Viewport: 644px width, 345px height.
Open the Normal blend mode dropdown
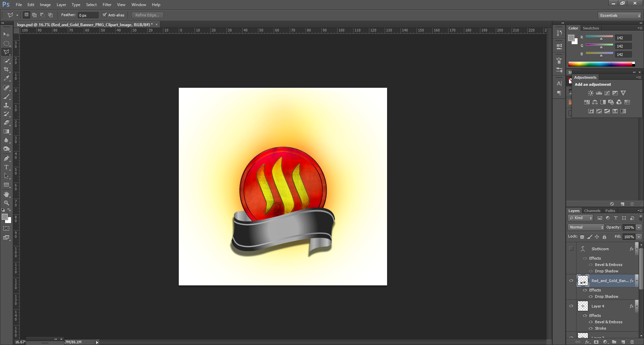(586, 227)
